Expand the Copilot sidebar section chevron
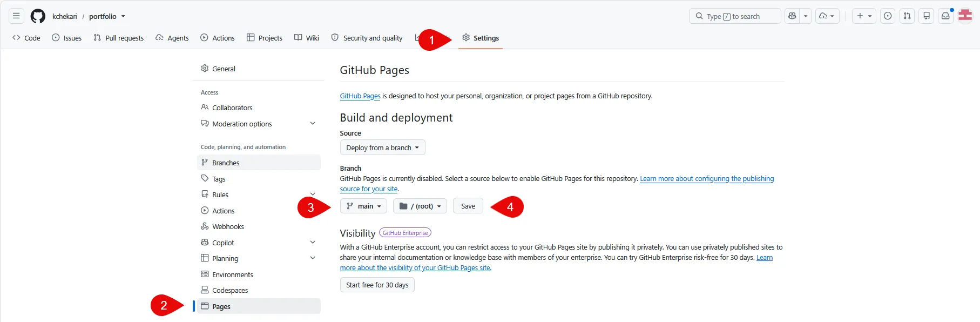This screenshot has width=980, height=322. point(313,243)
